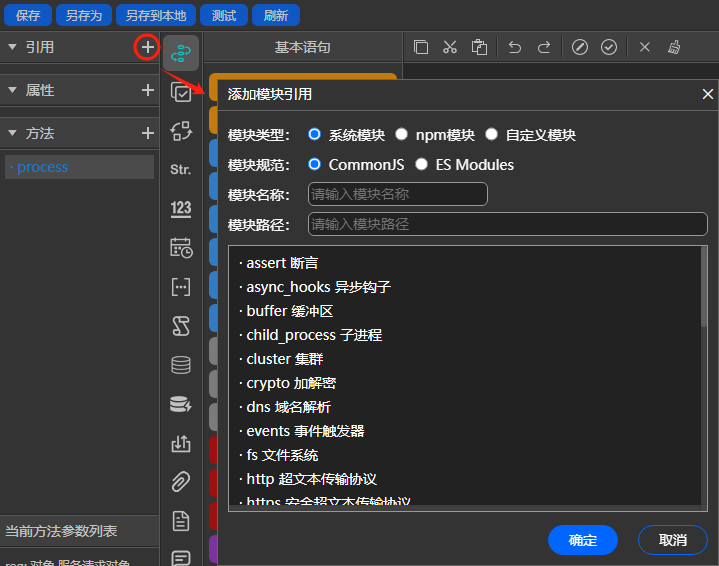Open the Str. string category
This screenshot has width=719, height=566.
181,169
